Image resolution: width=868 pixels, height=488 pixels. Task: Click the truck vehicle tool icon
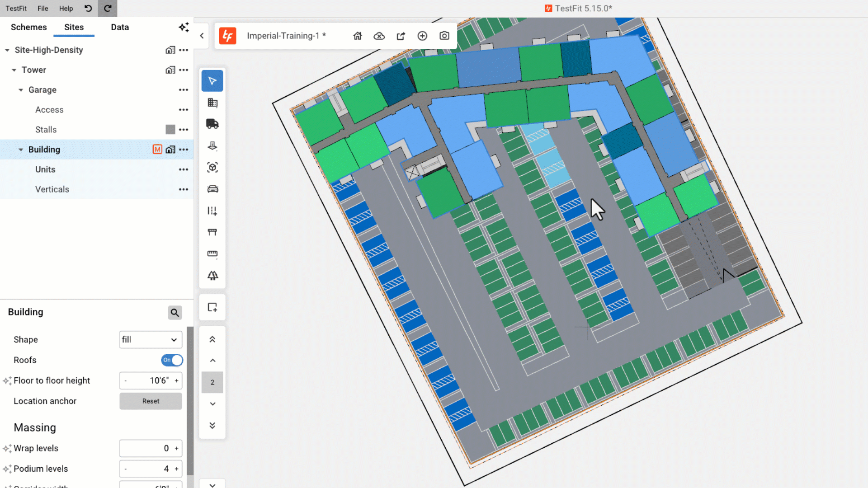pos(212,124)
